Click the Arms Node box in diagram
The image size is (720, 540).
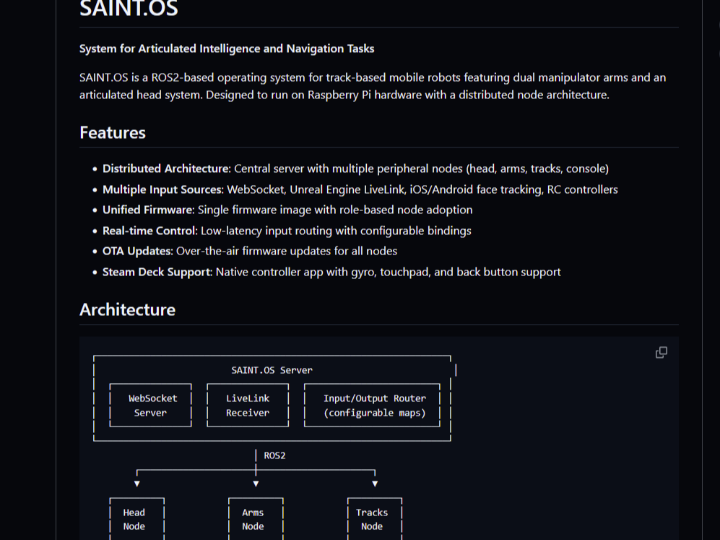click(253, 519)
